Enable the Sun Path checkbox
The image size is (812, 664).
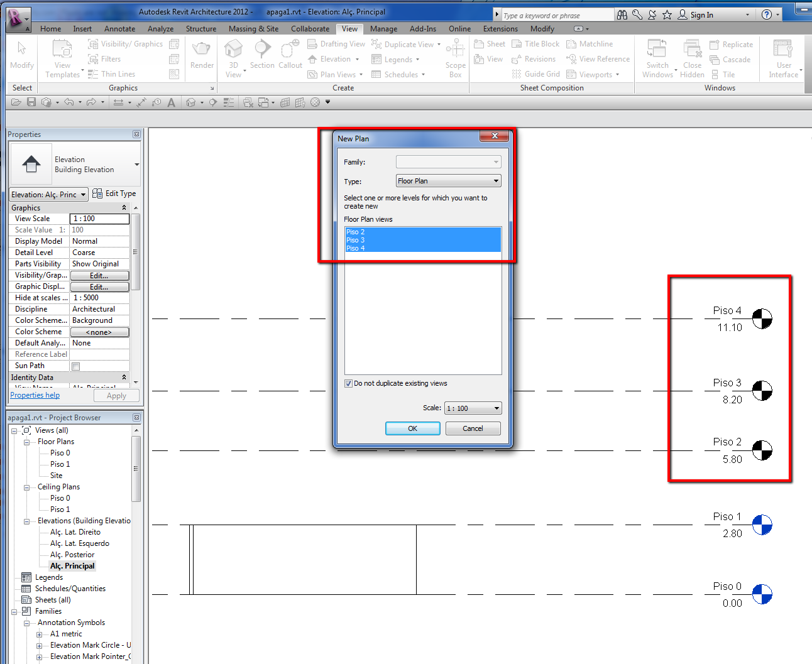click(76, 366)
